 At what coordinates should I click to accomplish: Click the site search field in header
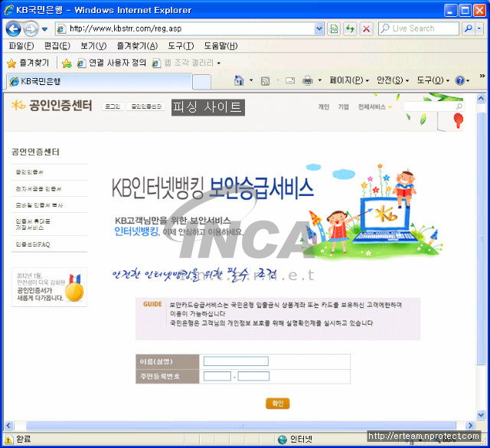click(430, 106)
